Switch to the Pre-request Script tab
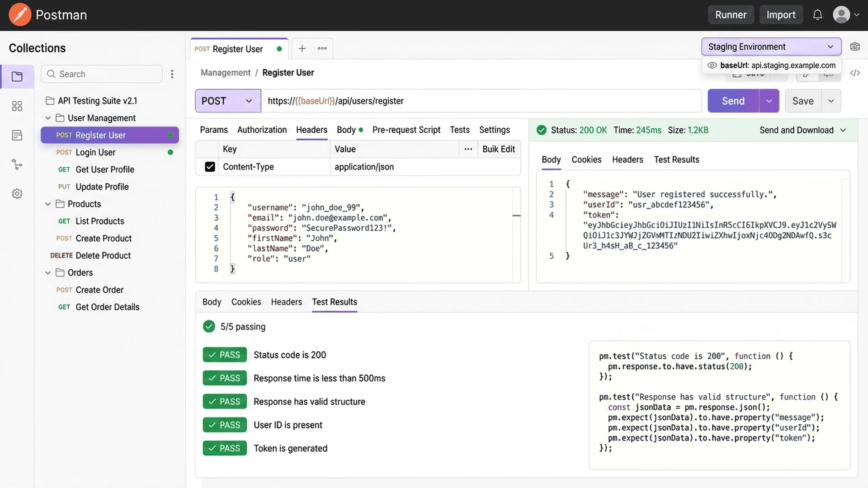 (406, 130)
